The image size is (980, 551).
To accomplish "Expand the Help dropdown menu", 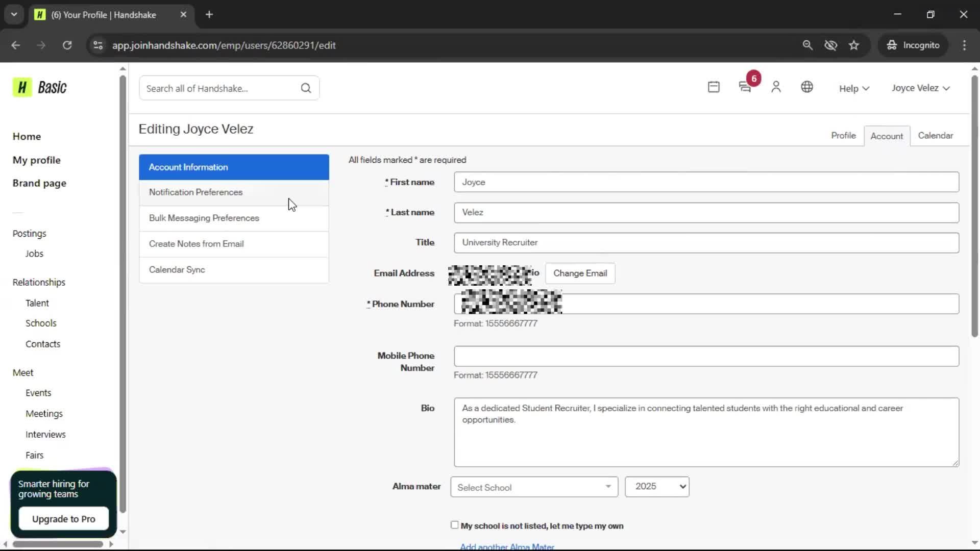I will point(854,88).
